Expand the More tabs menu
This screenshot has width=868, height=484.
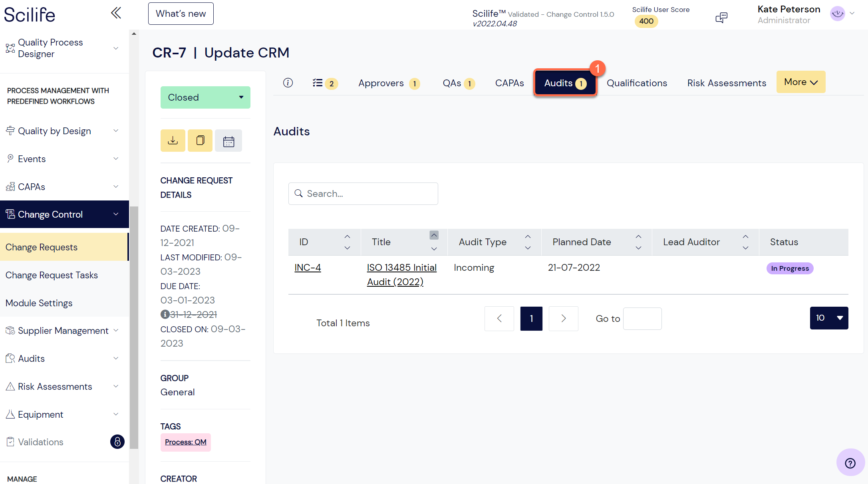(801, 82)
